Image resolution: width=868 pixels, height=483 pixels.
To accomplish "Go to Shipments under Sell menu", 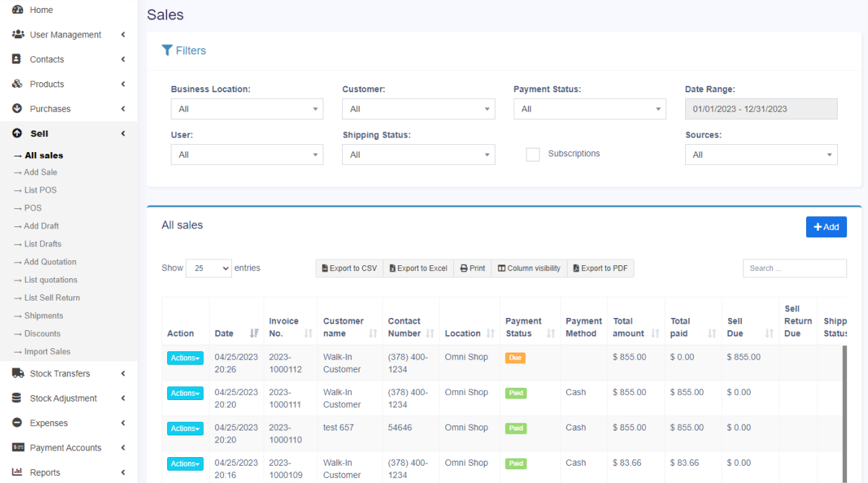I will click(43, 316).
